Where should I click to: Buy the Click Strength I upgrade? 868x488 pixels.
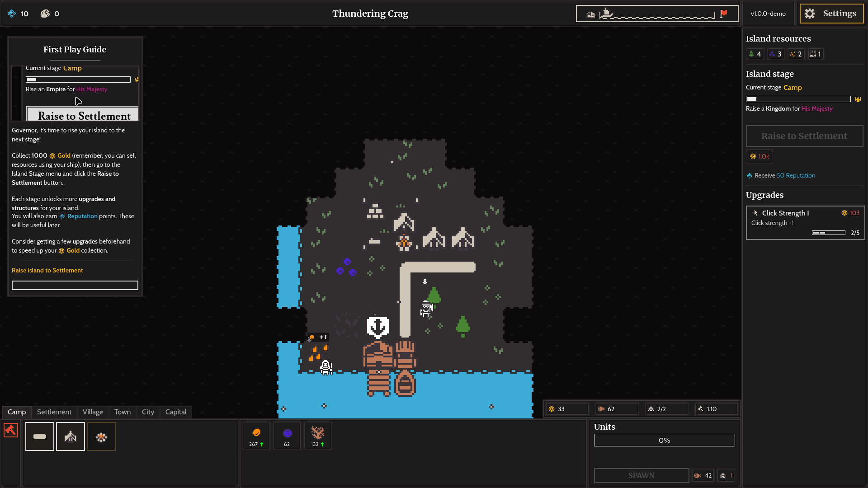tap(805, 222)
